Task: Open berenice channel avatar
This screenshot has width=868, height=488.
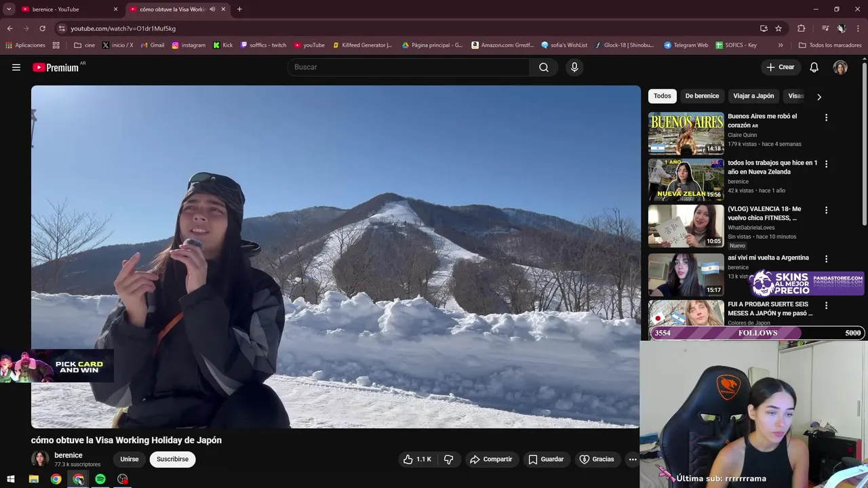Action: [x=40, y=460]
